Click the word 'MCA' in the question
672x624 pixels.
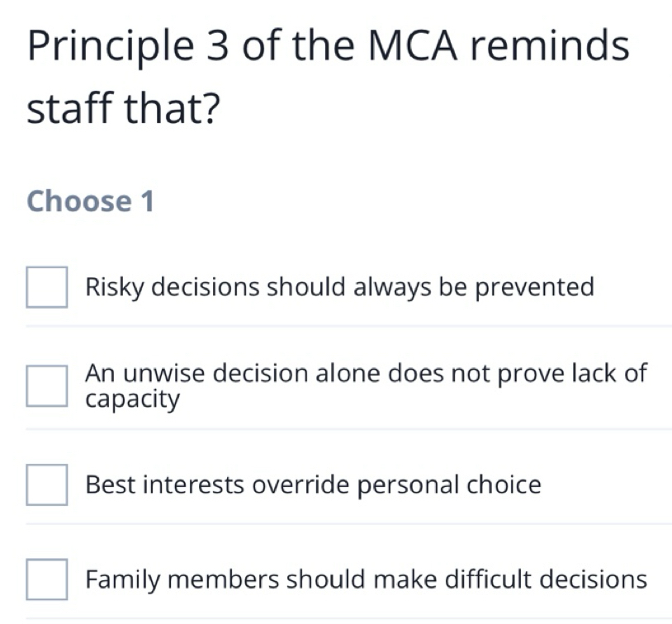tap(413, 45)
